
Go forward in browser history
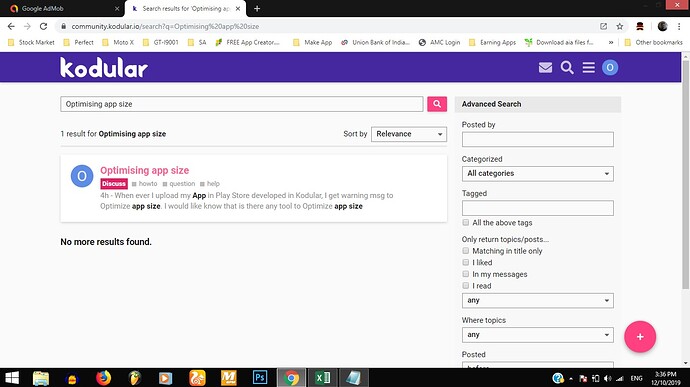point(27,26)
